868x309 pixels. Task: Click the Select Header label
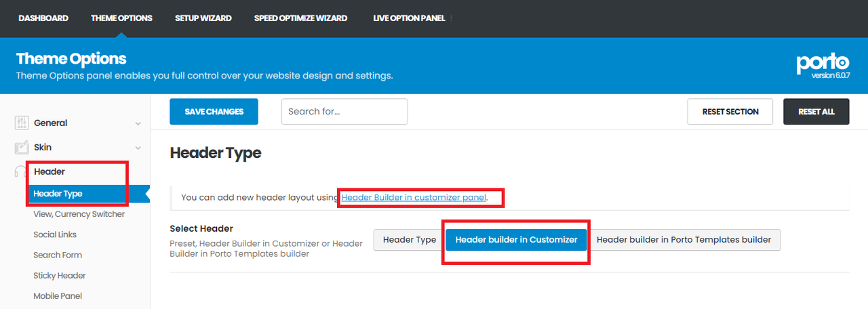(x=201, y=229)
